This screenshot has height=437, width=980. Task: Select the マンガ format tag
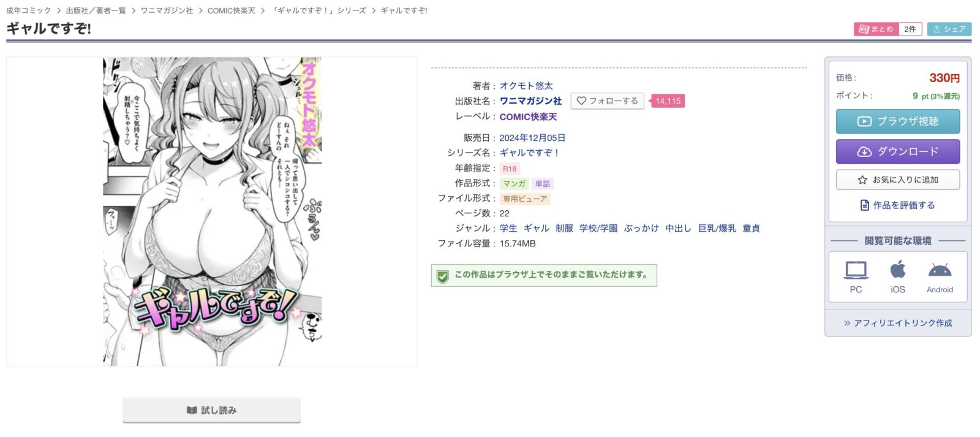pos(514,184)
